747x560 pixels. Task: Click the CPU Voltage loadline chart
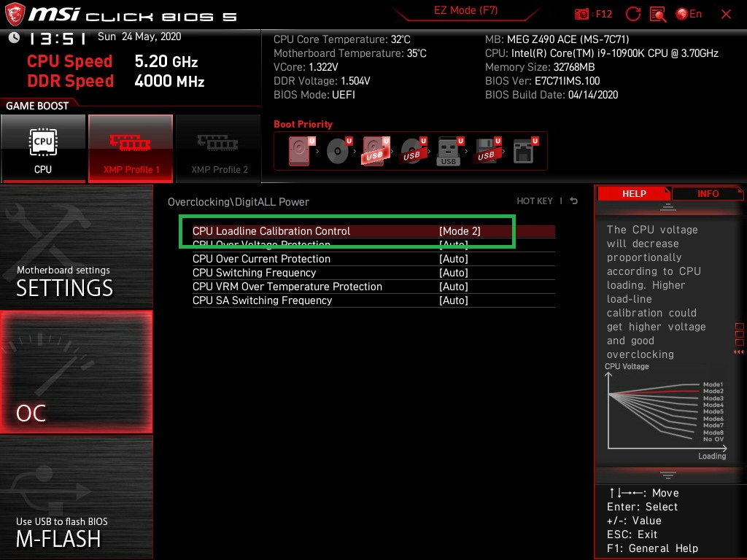(666, 412)
